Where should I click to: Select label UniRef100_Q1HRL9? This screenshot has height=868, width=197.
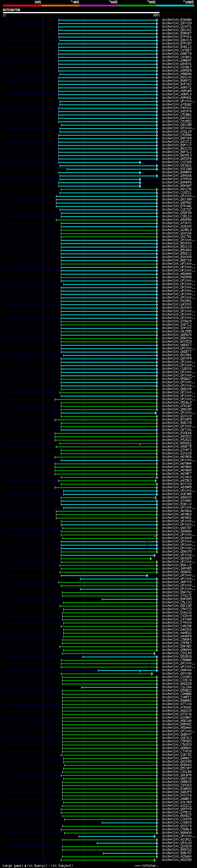(x=177, y=230)
